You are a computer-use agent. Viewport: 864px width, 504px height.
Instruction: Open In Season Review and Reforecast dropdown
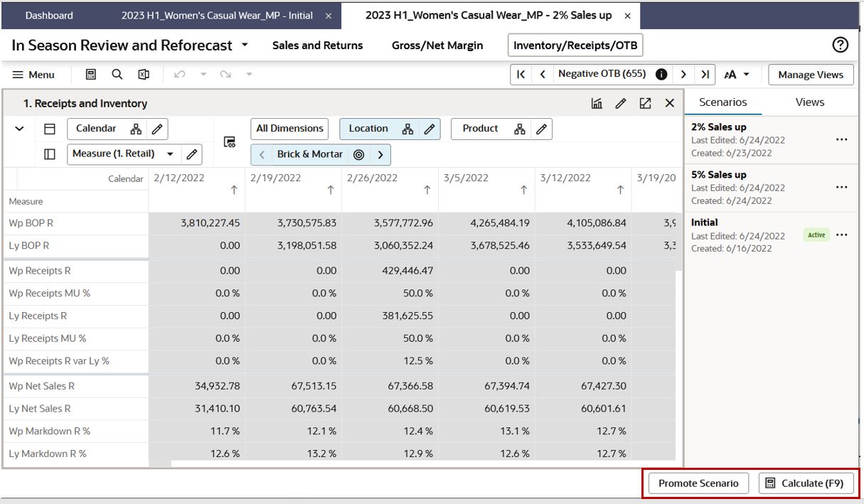click(x=245, y=45)
